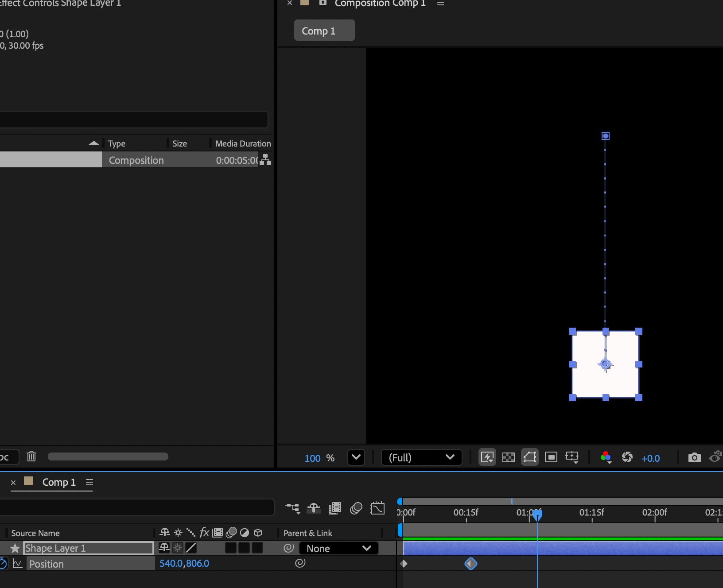Enable frame blending for the composition
Screen dimensions: 723x588
click(x=335, y=508)
